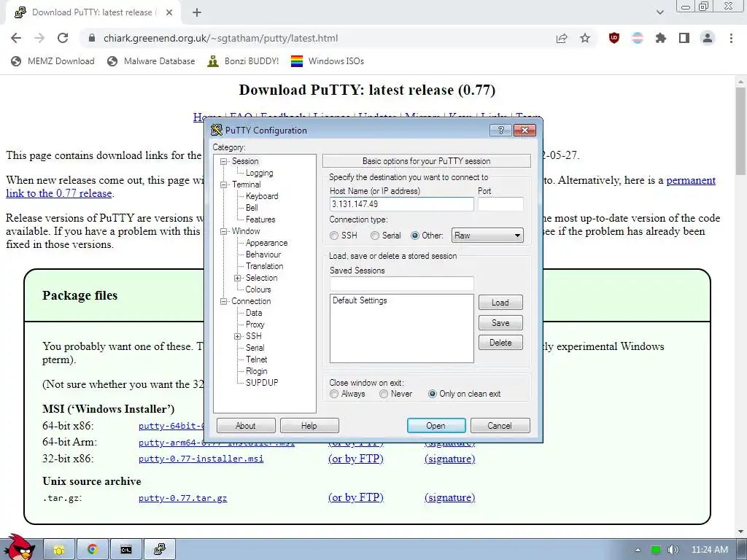The height and width of the screenshot is (560, 747).
Task: Open the command prompt taskbar icon
Action: 125,550
